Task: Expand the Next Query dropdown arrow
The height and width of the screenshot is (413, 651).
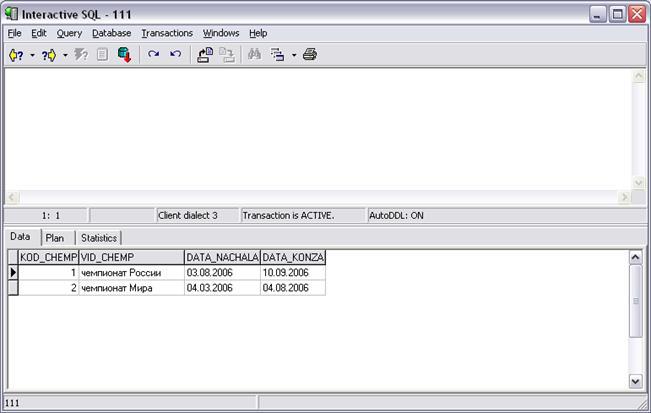Action: pyautogui.click(x=65, y=55)
